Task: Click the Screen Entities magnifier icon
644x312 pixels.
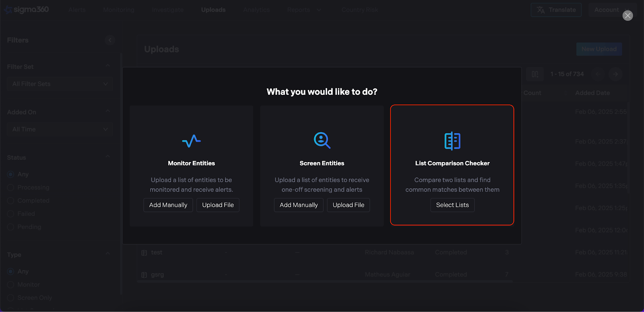Action: tap(322, 140)
